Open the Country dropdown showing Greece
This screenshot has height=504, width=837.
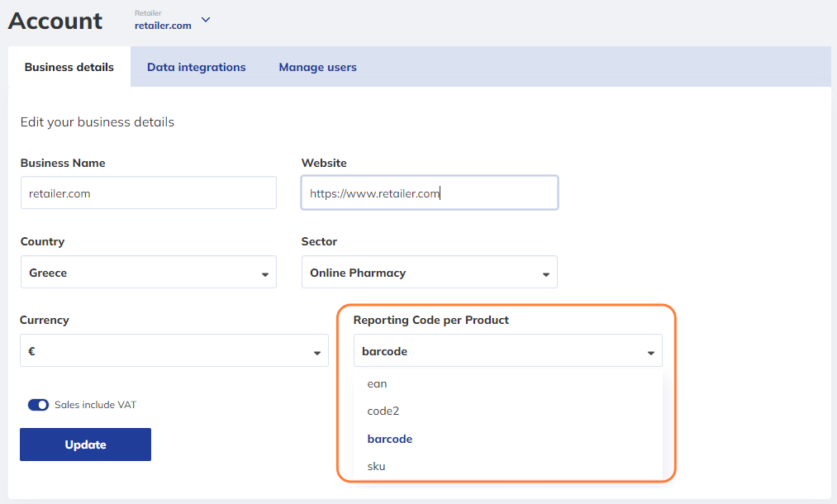pos(140,273)
